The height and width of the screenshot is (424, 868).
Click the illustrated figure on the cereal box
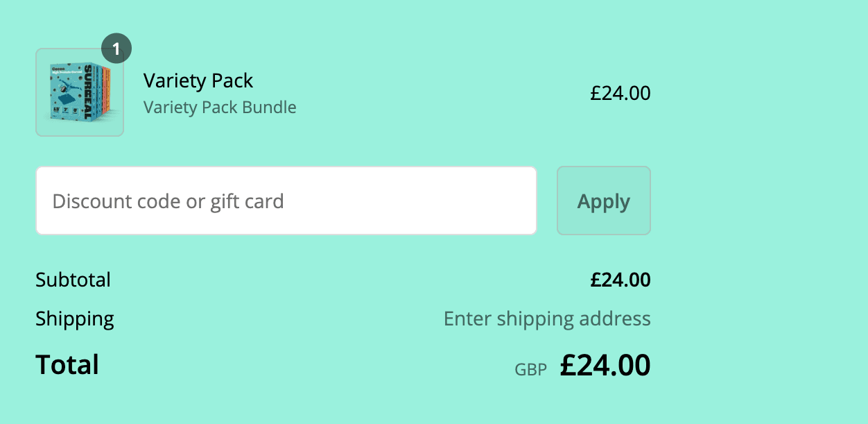[66, 87]
